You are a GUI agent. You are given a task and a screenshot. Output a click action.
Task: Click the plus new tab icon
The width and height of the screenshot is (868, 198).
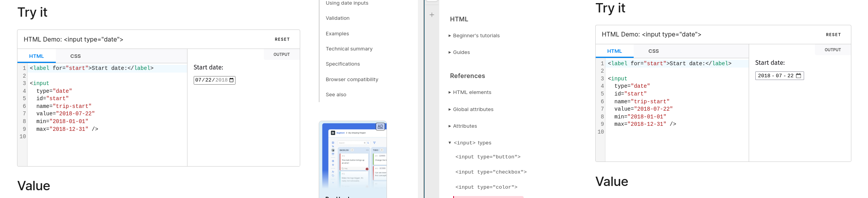point(432,15)
